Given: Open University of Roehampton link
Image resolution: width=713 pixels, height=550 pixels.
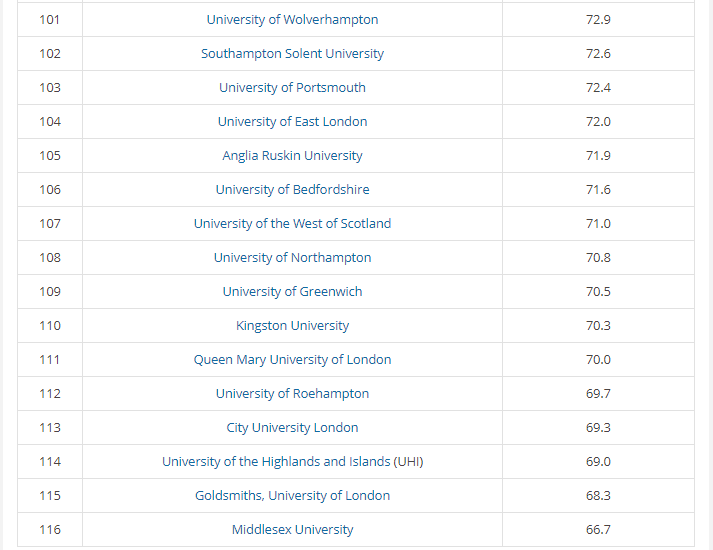Looking at the screenshot, I should (x=292, y=394).
